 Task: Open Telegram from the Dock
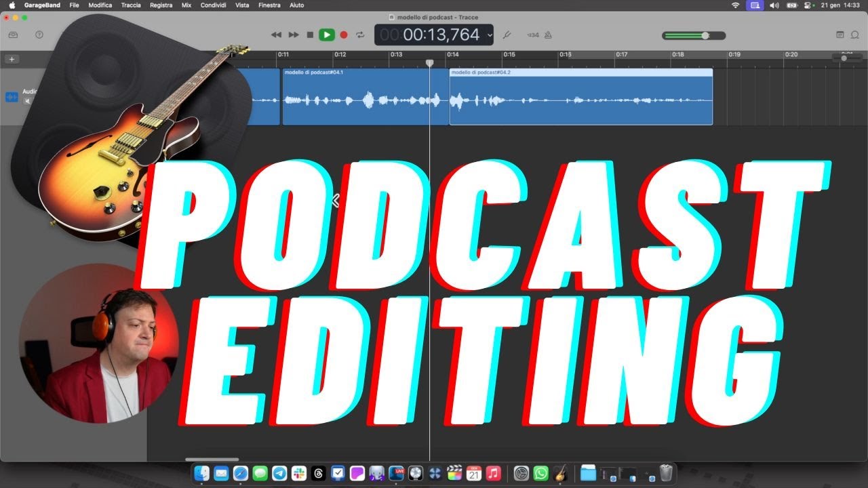pyautogui.click(x=279, y=473)
